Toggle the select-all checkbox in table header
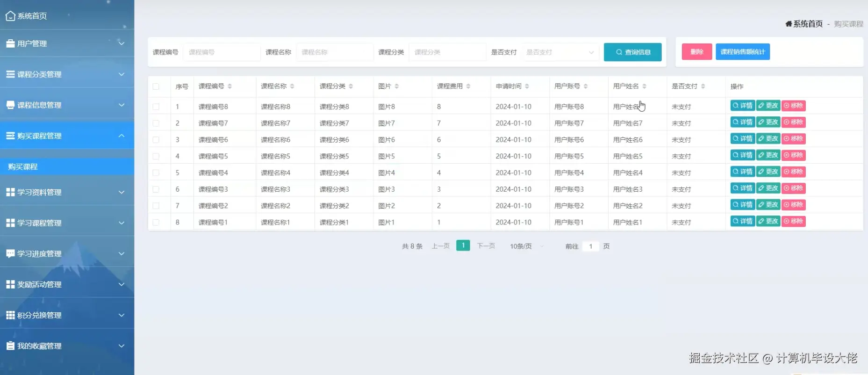Screen dimensions: 868x375 click(x=156, y=87)
